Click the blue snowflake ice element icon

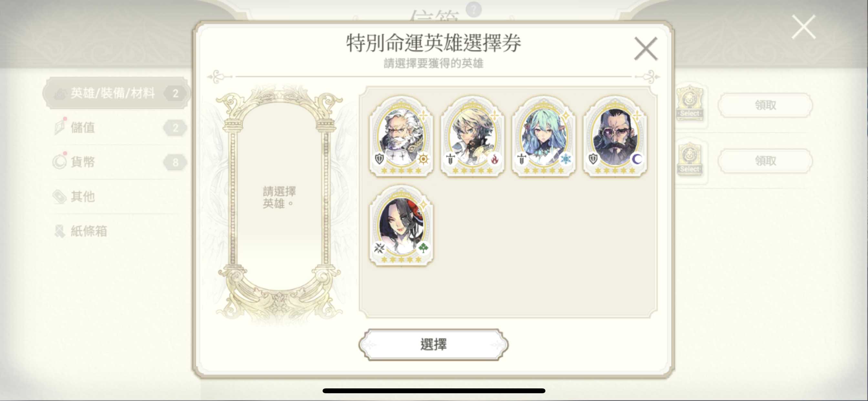566,159
